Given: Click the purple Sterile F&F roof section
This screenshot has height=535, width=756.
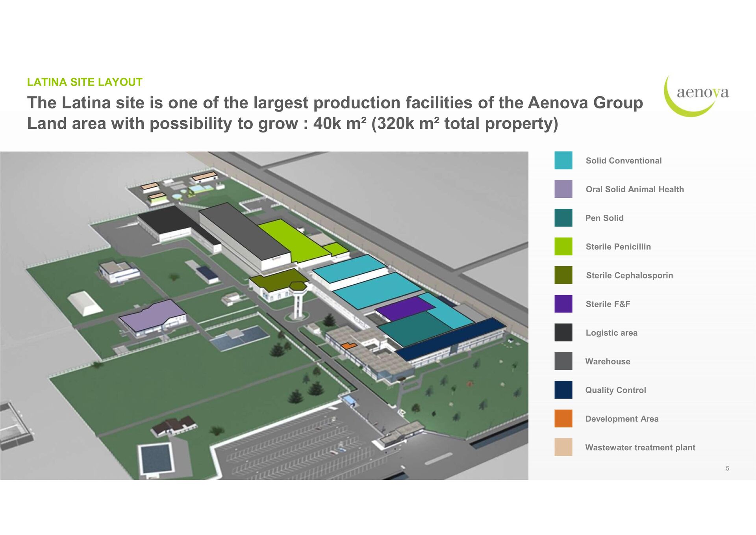Looking at the screenshot, I should click(x=405, y=308).
